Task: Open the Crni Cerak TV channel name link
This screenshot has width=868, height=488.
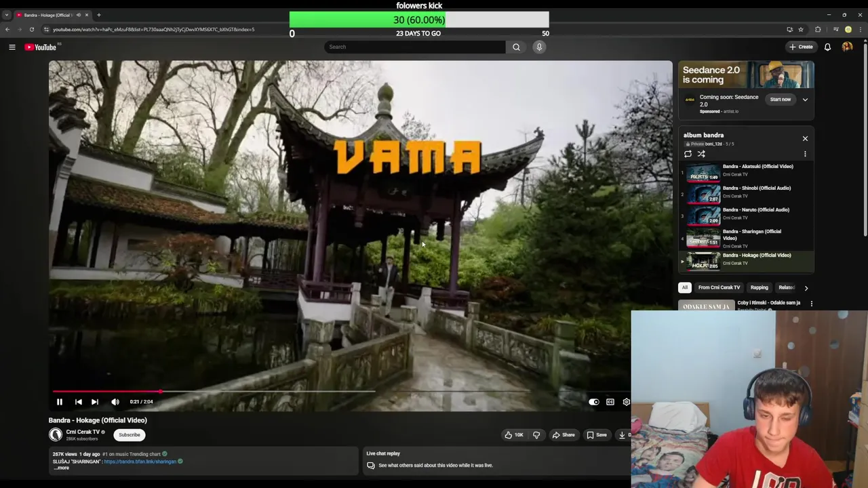Action: tap(83, 432)
